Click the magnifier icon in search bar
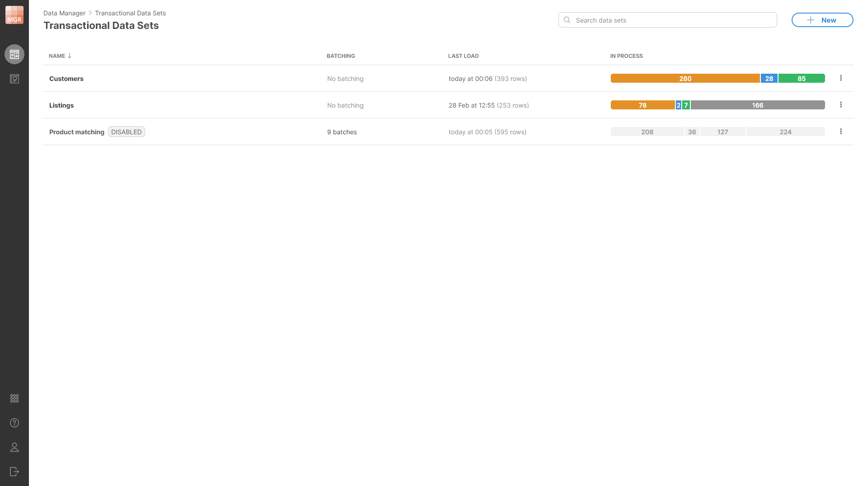This screenshot has height=486, width=868. [x=567, y=20]
